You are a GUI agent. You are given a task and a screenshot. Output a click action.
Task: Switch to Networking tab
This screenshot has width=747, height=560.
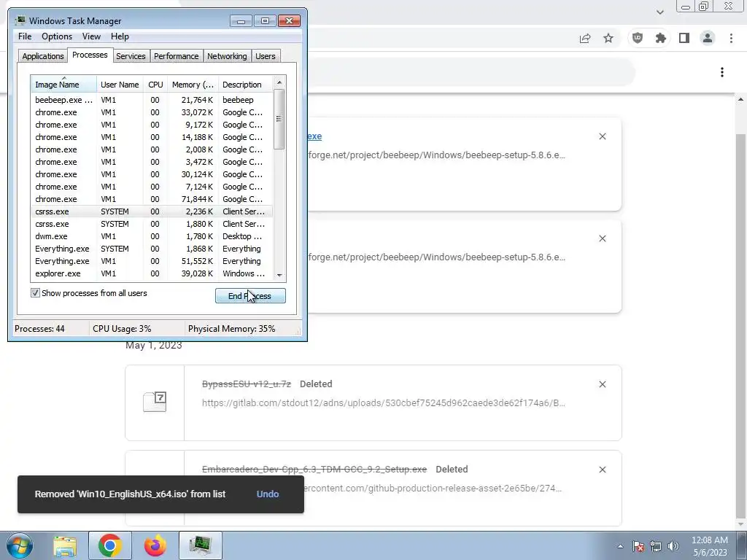[228, 56]
